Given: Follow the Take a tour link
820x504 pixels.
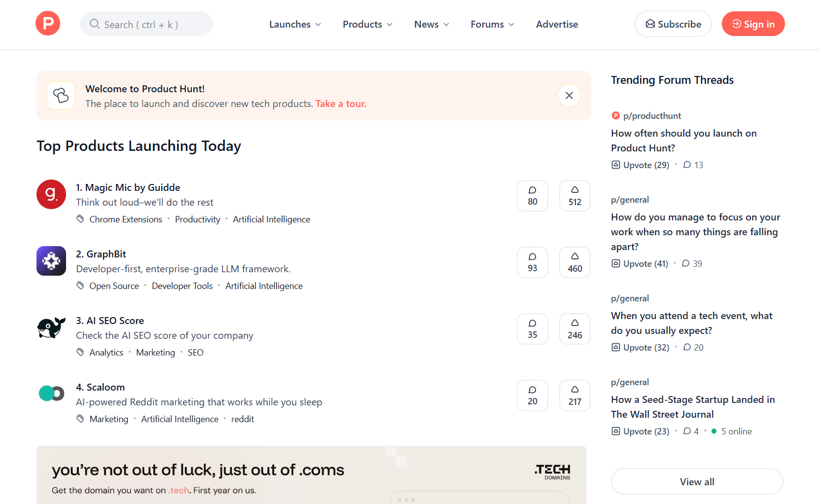Looking at the screenshot, I should coord(341,104).
